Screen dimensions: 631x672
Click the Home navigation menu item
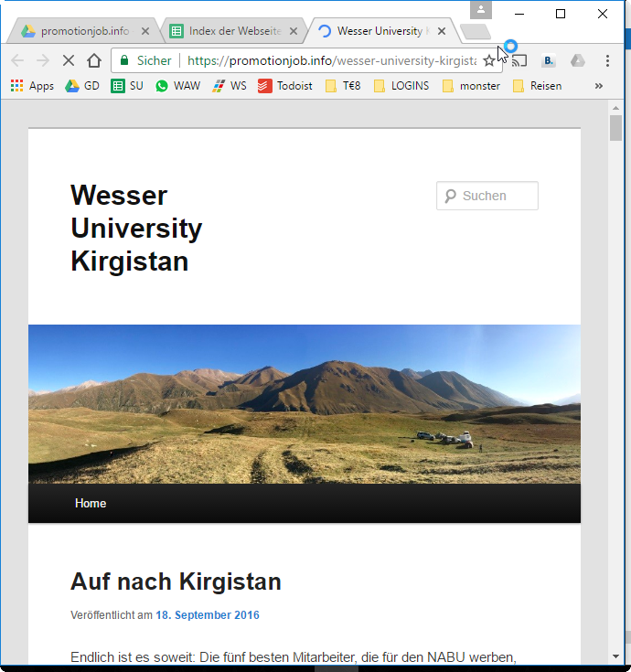[x=91, y=504]
